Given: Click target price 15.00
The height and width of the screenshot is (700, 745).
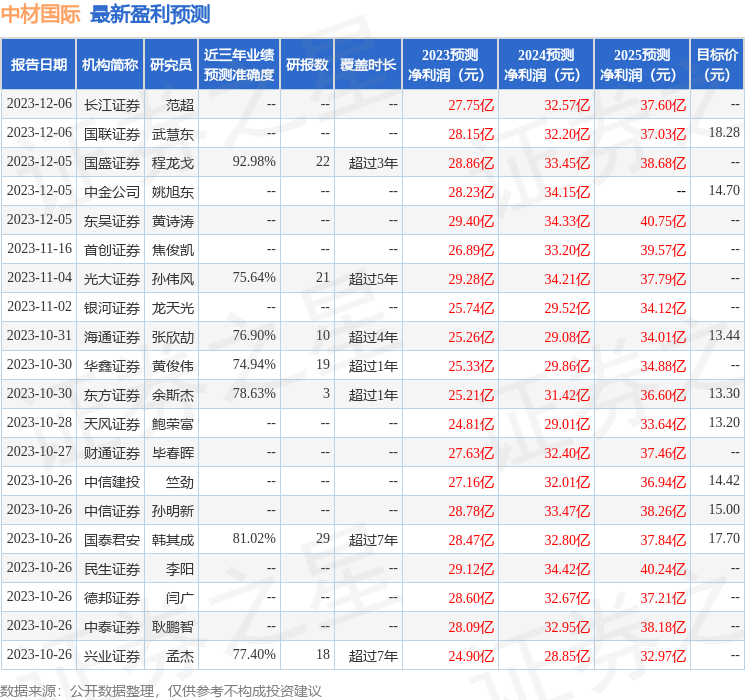Looking at the screenshot, I should (724, 509).
